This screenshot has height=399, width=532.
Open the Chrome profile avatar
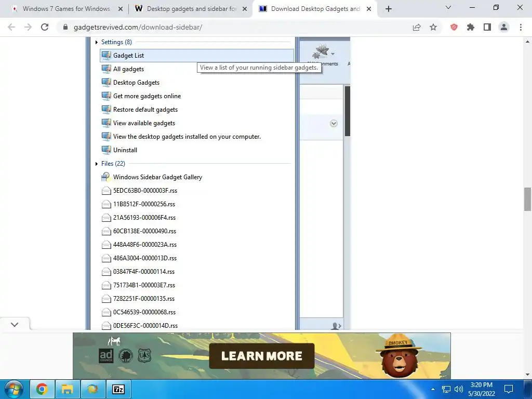click(x=504, y=27)
